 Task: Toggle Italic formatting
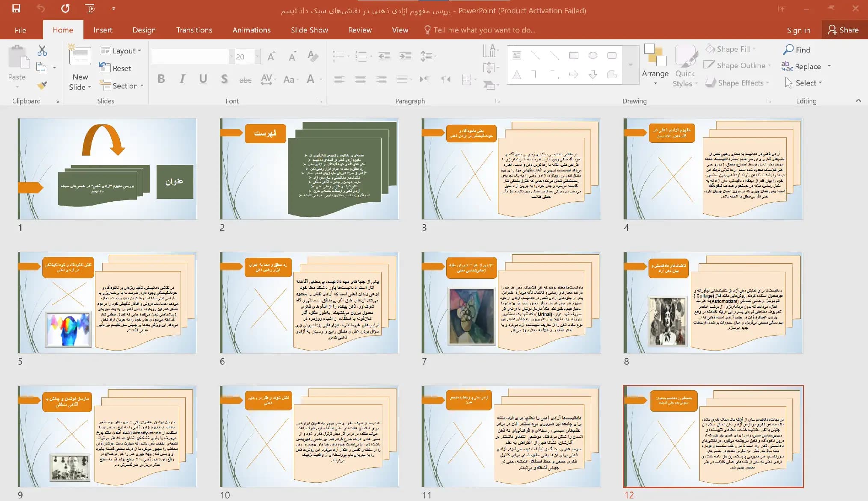click(182, 79)
